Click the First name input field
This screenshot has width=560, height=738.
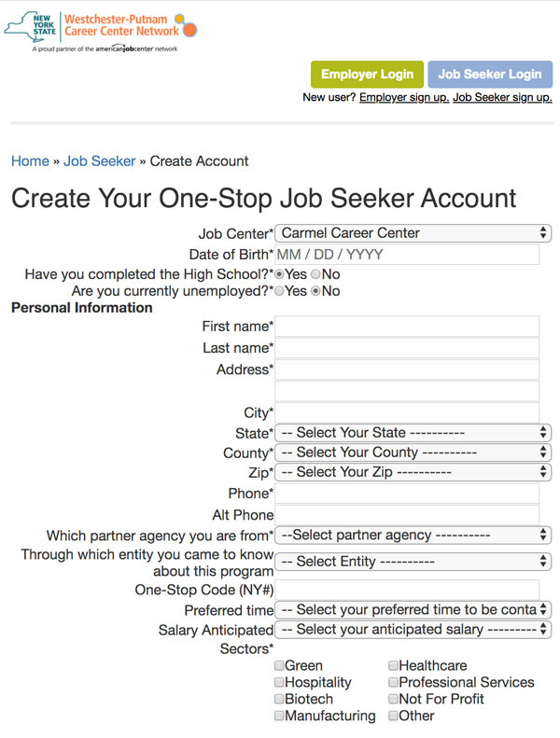point(407,327)
